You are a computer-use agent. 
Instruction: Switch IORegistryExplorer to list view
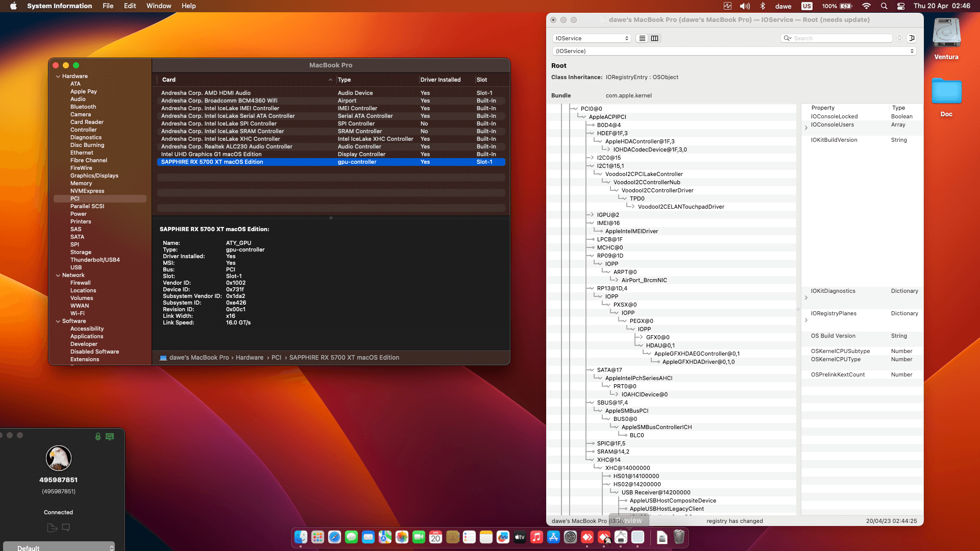pos(642,38)
